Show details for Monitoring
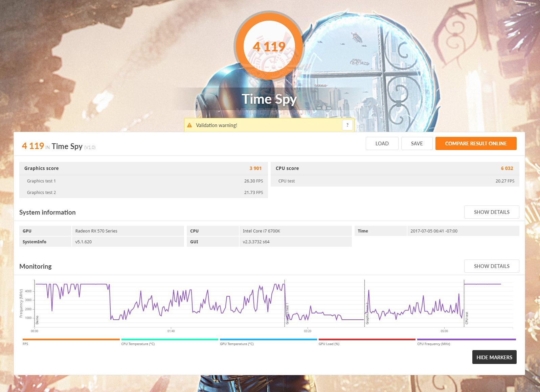 click(x=492, y=266)
